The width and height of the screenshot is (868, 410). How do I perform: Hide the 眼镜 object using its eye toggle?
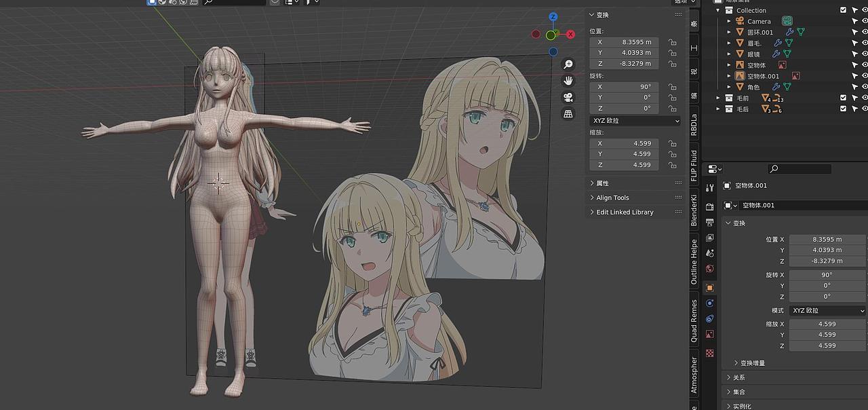[x=865, y=54]
